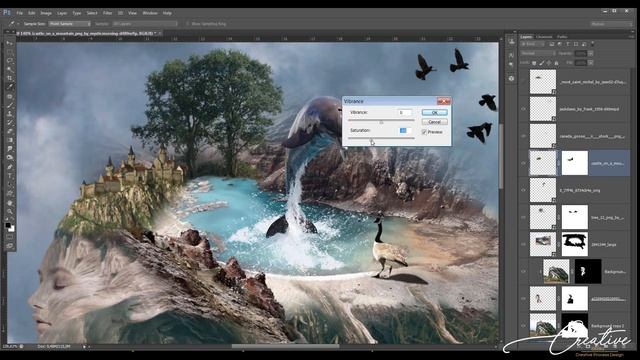640x360 pixels.
Task: Select the History Brush tool
Action: click(x=9, y=123)
